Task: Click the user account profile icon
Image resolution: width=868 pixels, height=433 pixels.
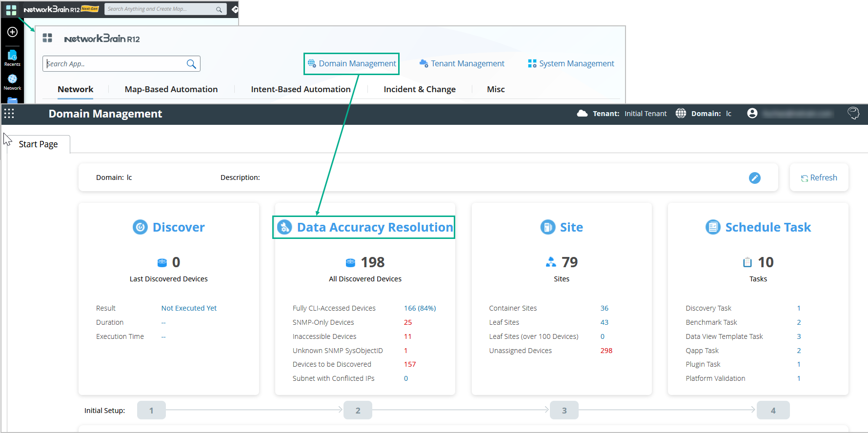Action: tap(752, 113)
